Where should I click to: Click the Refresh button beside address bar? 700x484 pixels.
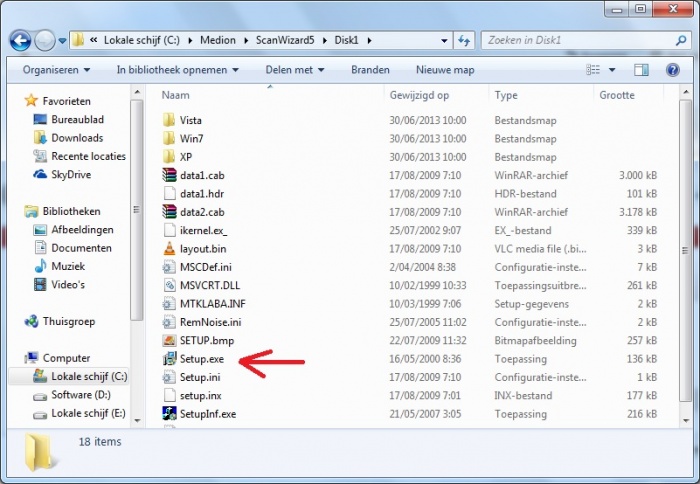[464, 41]
